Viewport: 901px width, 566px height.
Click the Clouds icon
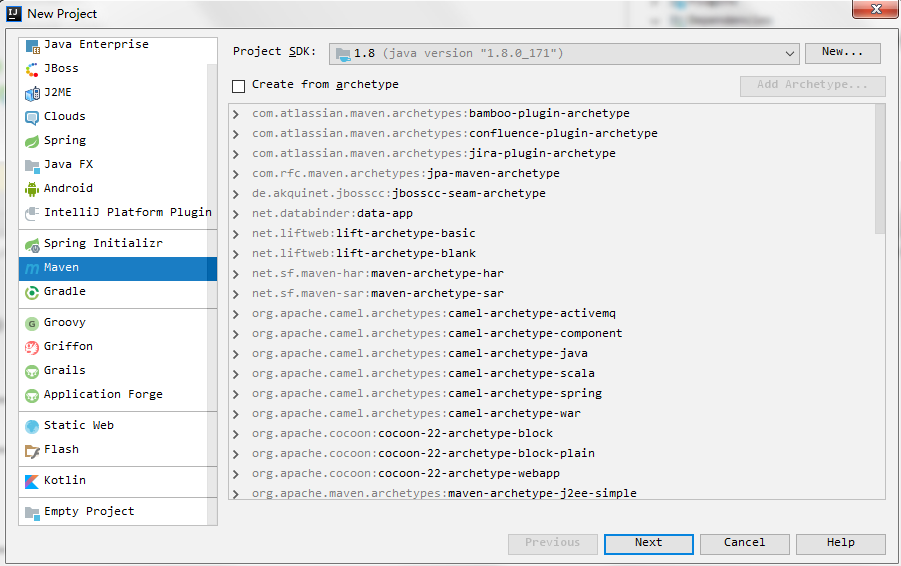tap(32, 118)
